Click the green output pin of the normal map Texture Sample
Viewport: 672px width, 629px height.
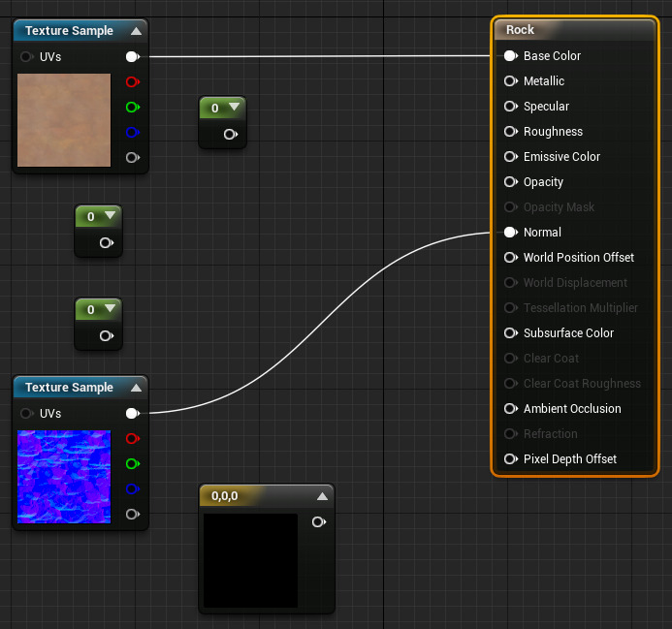(132, 463)
